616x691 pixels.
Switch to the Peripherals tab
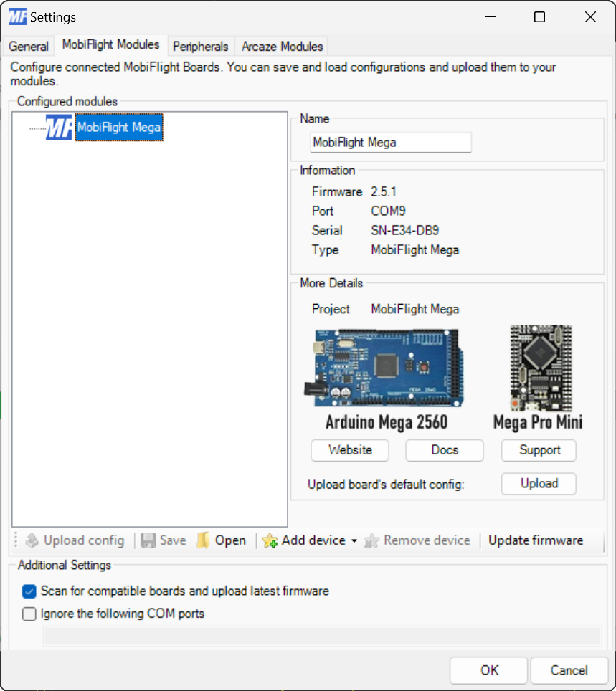click(x=200, y=46)
